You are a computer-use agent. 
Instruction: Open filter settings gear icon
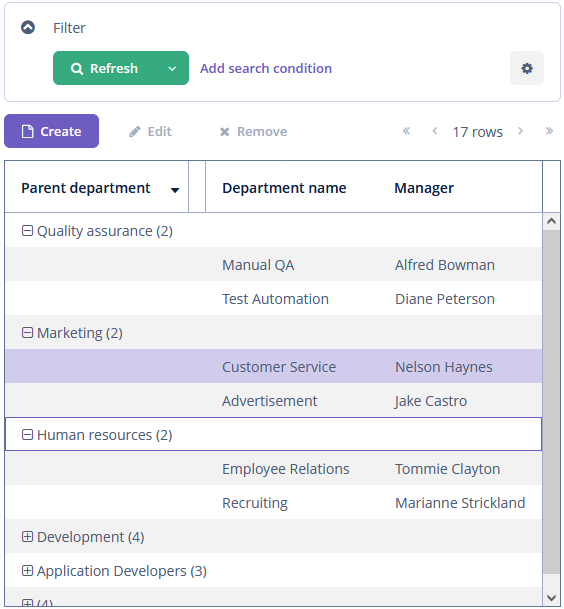pos(526,68)
